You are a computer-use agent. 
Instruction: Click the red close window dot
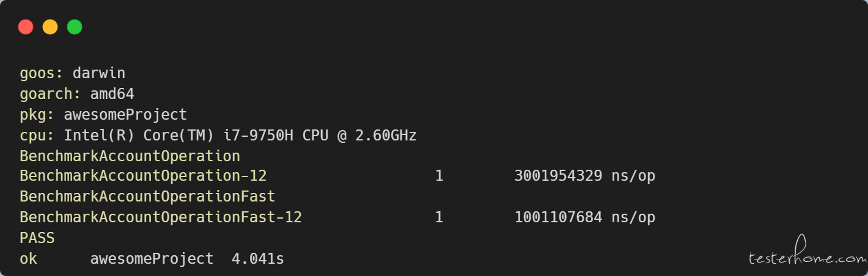(x=26, y=27)
